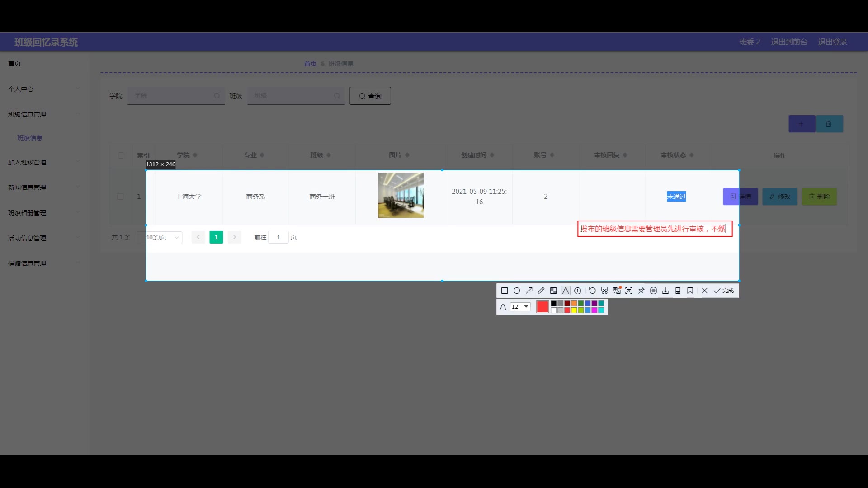
Task: Pick the arrow annotation tool
Action: (x=529, y=291)
